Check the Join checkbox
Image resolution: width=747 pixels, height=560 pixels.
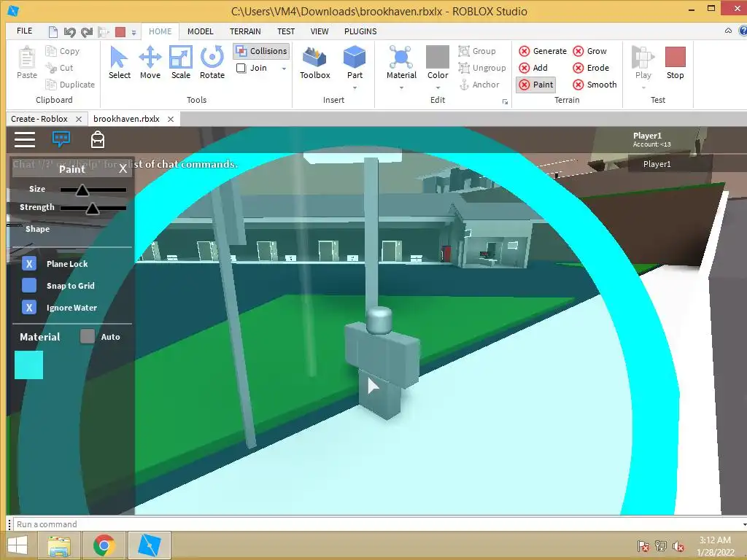241,68
